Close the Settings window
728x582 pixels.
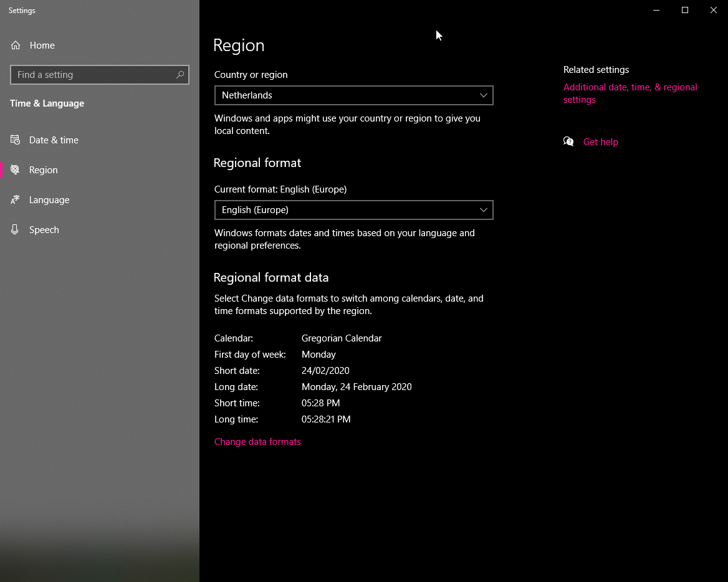[714, 10]
